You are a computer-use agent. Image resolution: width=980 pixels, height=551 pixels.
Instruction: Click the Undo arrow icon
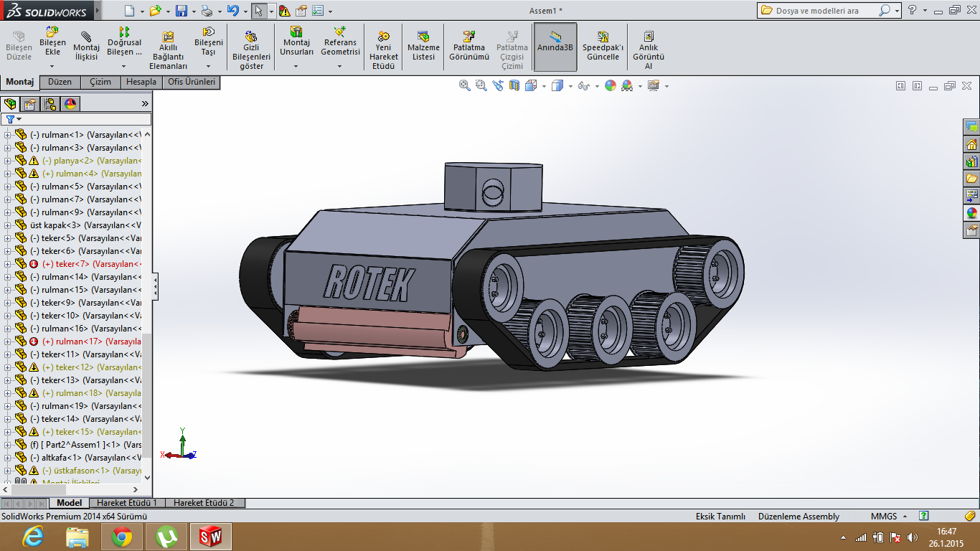click(232, 11)
